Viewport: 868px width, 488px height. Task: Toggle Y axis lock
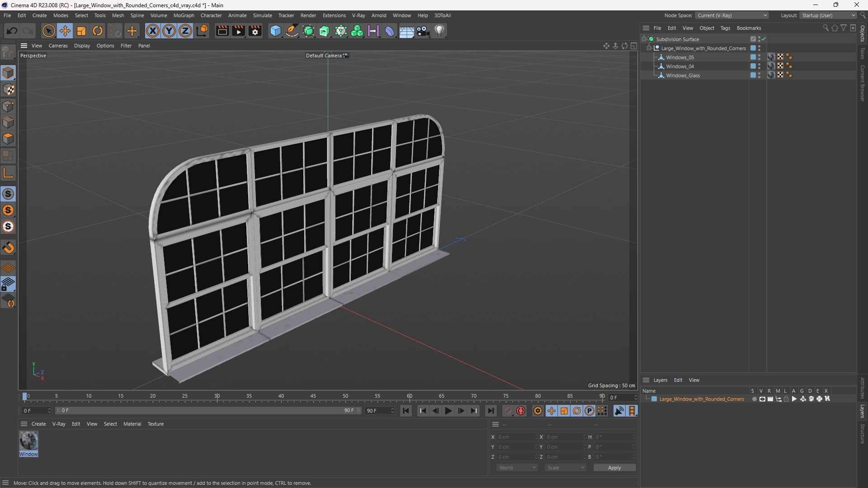[169, 31]
